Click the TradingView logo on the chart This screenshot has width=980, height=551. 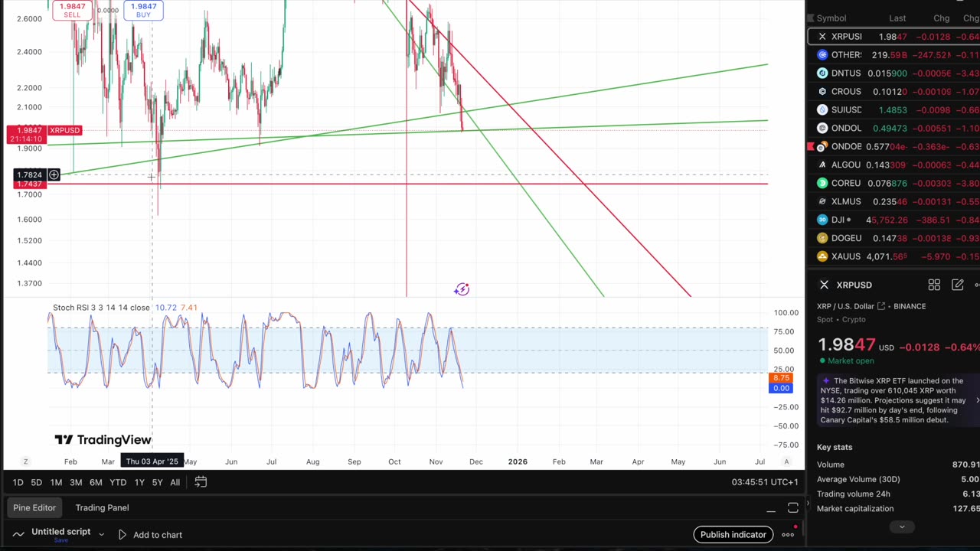(x=103, y=440)
